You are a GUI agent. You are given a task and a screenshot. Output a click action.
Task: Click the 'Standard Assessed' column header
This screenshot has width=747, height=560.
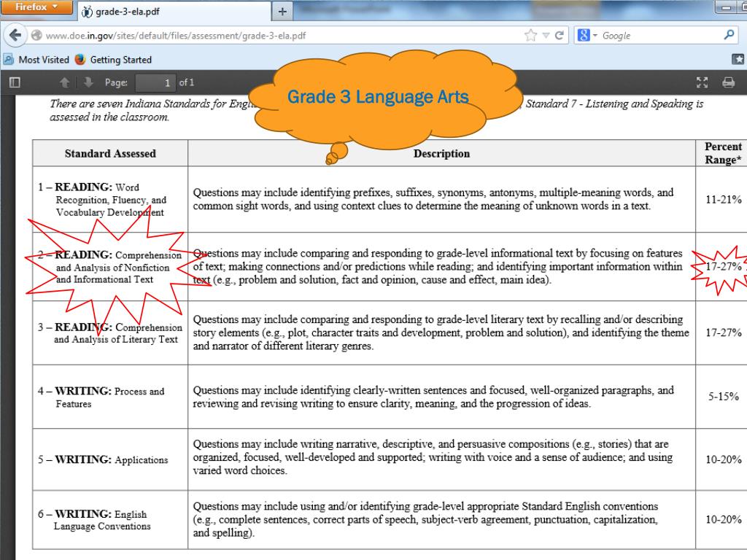coord(110,153)
